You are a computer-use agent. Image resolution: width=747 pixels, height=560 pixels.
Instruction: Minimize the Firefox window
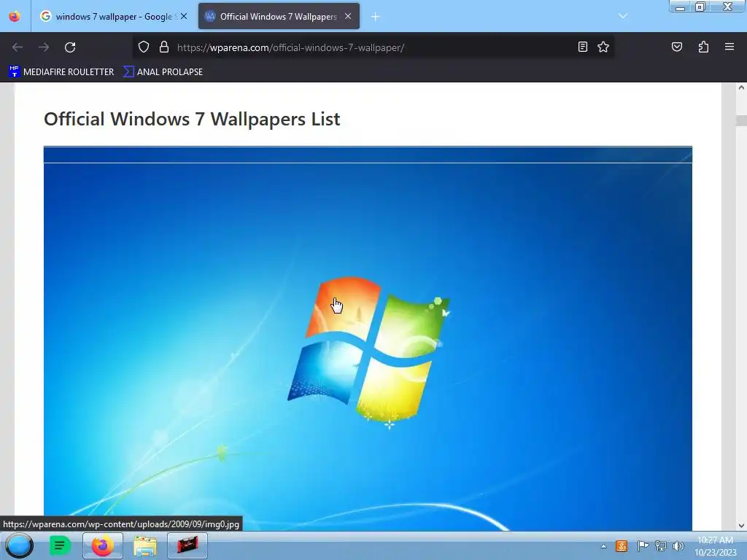click(x=681, y=7)
